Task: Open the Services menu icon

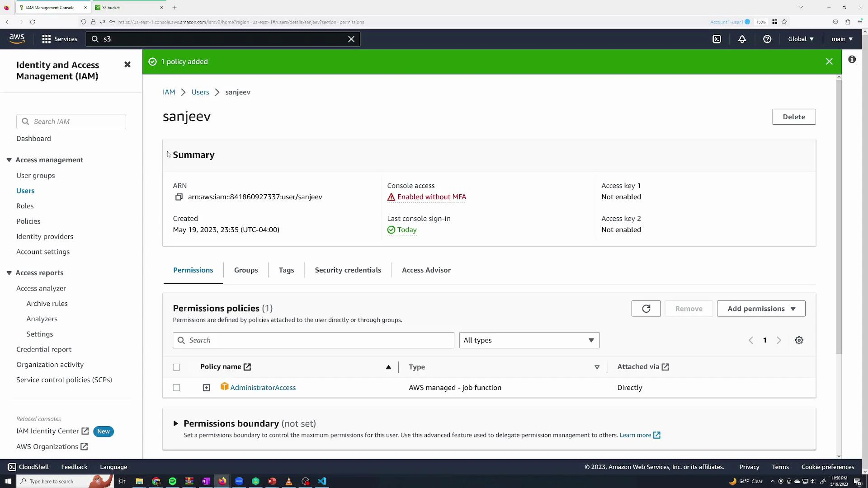Action: [x=47, y=39]
